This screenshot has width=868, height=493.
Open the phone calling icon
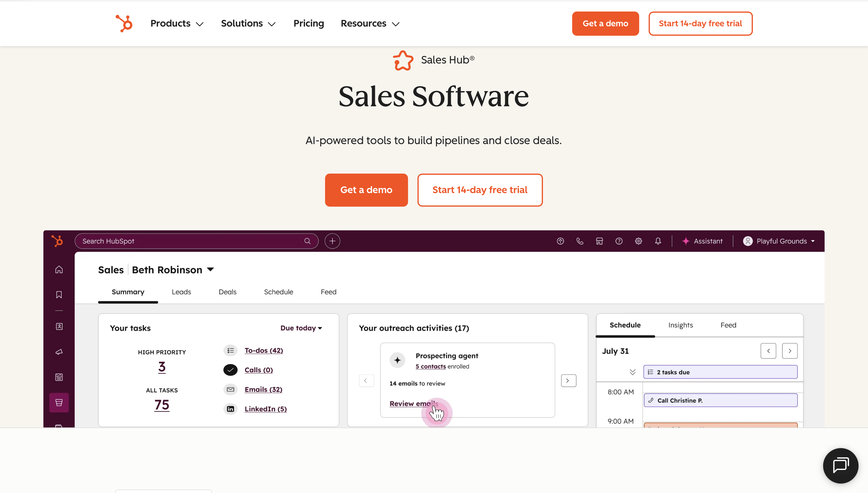click(580, 241)
